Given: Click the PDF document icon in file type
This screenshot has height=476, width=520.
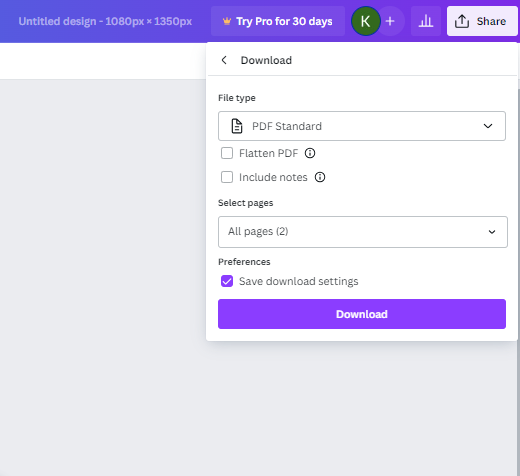Looking at the screenshot, I should click(x=237, y=126).
